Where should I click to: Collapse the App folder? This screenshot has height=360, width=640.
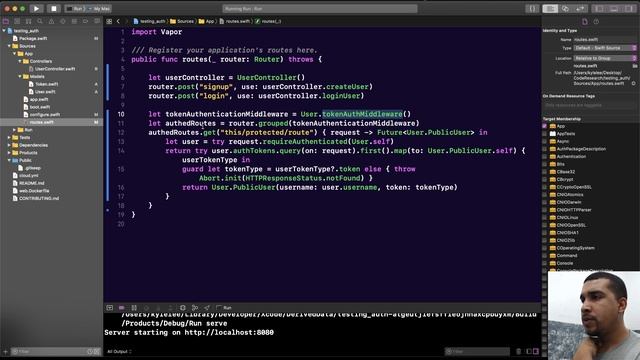[14, 53]
